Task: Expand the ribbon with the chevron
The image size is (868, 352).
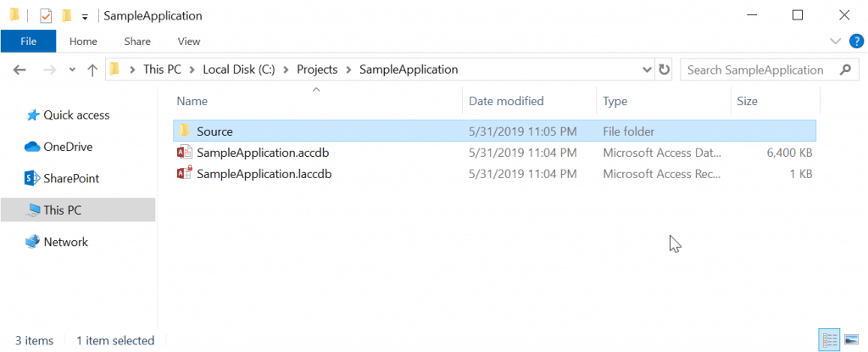Action: (x=835, y=41)
